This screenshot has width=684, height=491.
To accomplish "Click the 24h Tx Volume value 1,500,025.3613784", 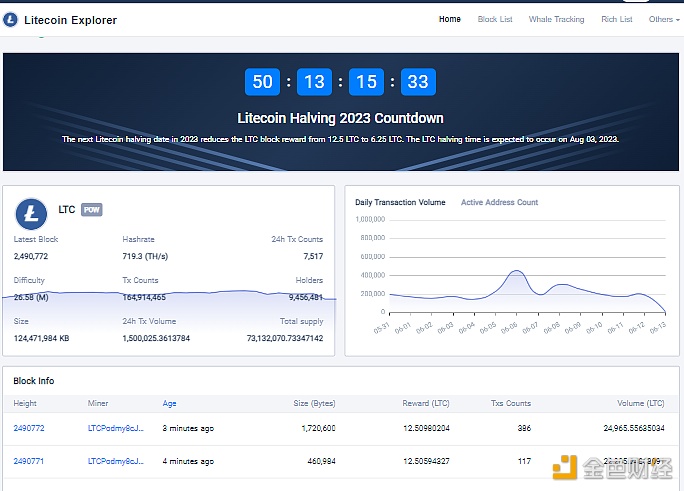I will (x=156, y=338).
